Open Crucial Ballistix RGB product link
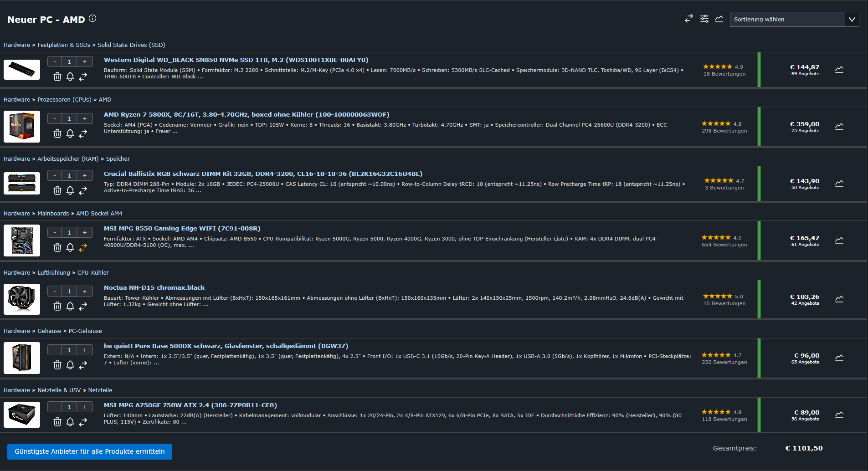The image size is (868, 471). (263, 174)
